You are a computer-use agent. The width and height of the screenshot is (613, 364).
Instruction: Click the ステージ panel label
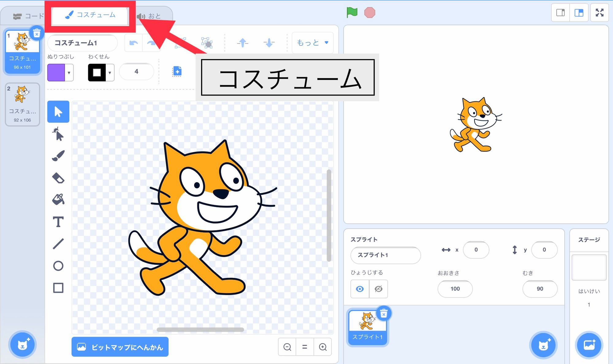pyautogui.click(x=589, y=240)
